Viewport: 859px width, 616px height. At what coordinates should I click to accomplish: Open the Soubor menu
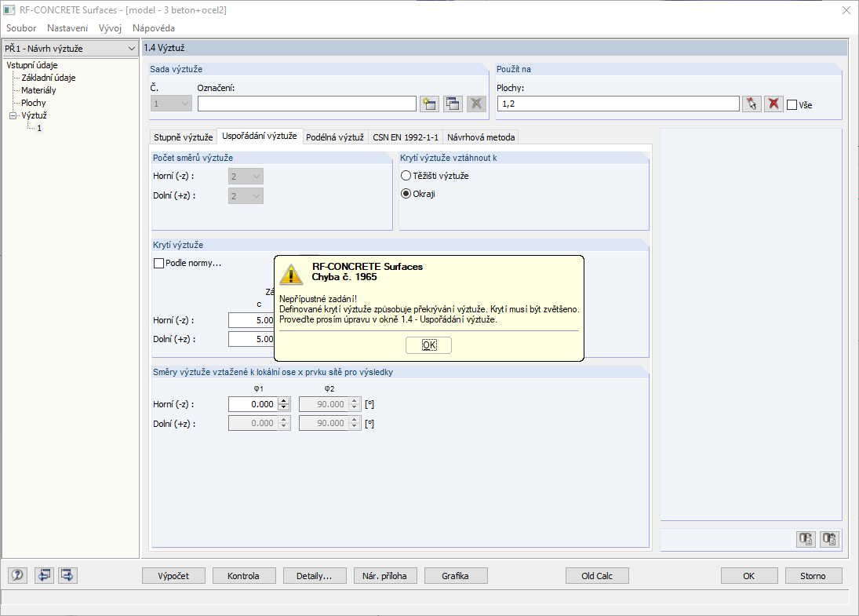click(x=21, y=28)
